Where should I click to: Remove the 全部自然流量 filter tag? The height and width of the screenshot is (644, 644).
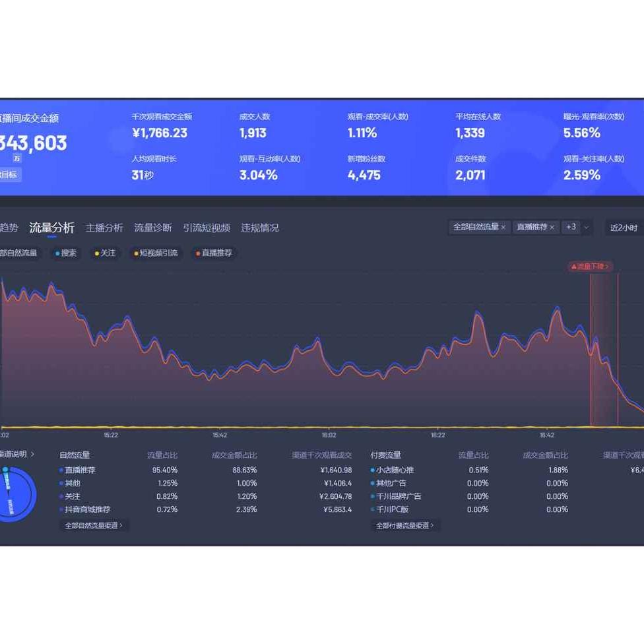[503, 228]
